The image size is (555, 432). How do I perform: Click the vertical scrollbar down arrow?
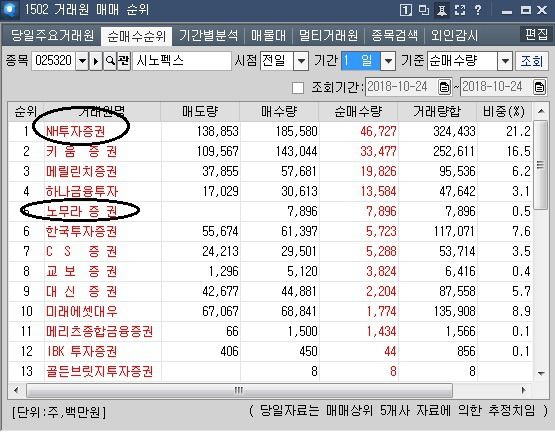pos(540,373)
